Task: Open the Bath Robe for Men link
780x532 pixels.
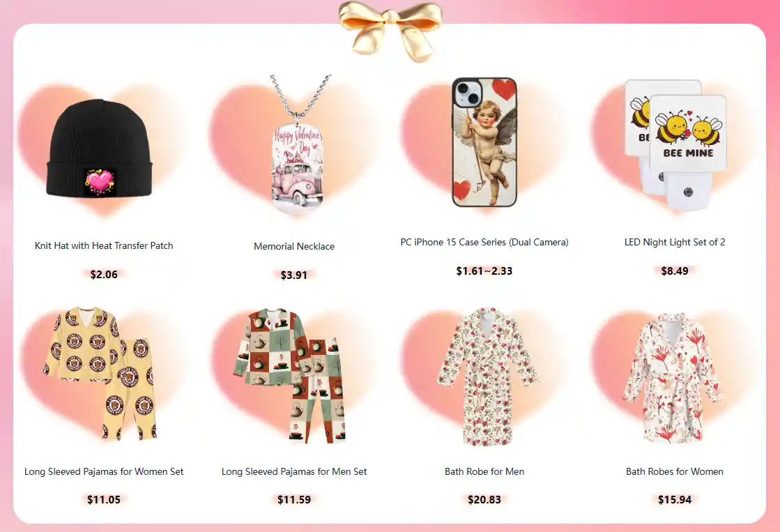Action: [x=484, y=471]
